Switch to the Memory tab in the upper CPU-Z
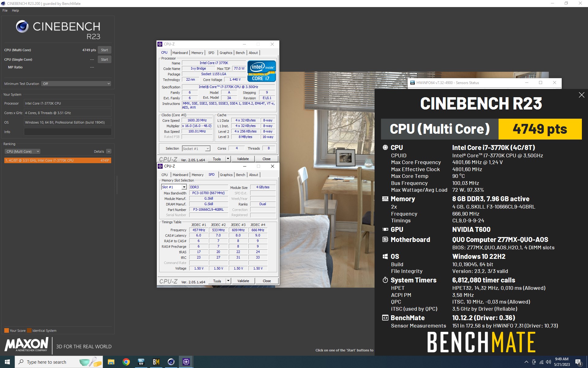Viewport: 588px width, 368px height. [x=197, y=53]
